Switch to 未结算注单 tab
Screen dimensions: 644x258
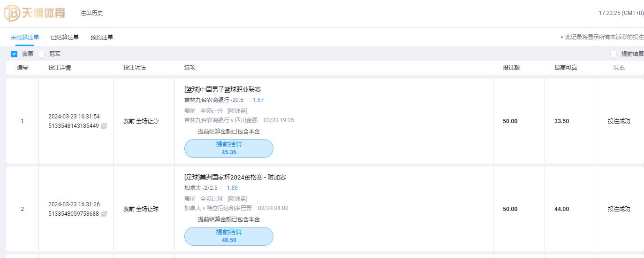[25, 37]
